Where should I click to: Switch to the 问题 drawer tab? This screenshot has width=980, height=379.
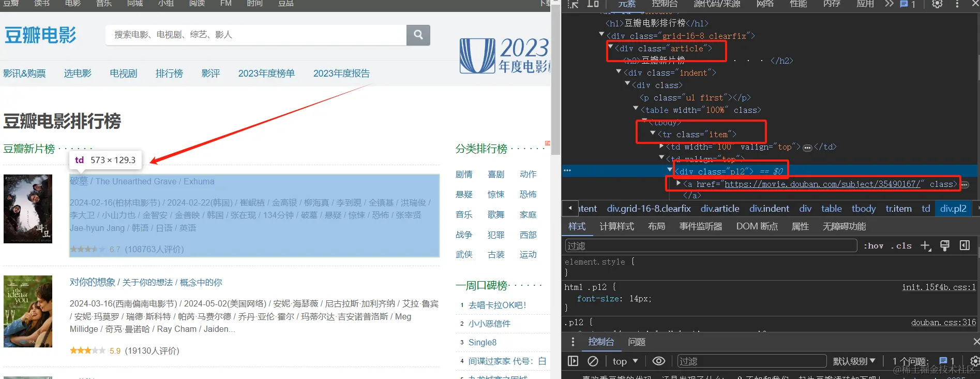(637, 342)
